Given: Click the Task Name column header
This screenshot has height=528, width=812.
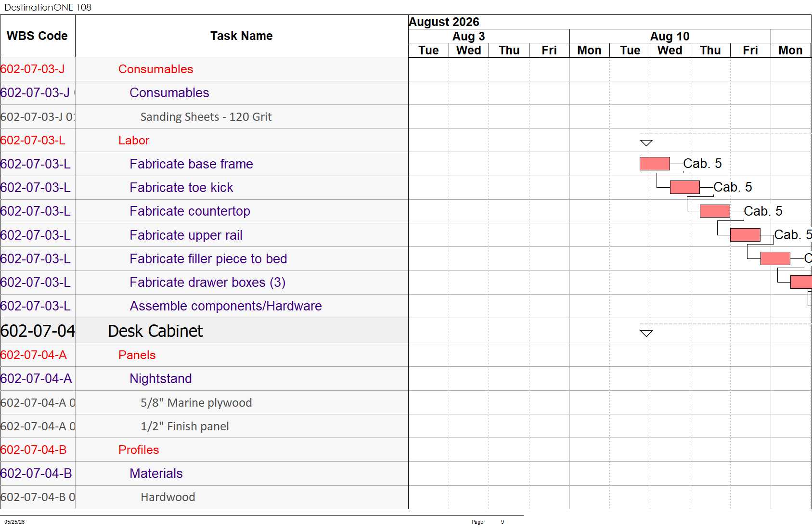Looking at the screenshot, I should (242, 36).
